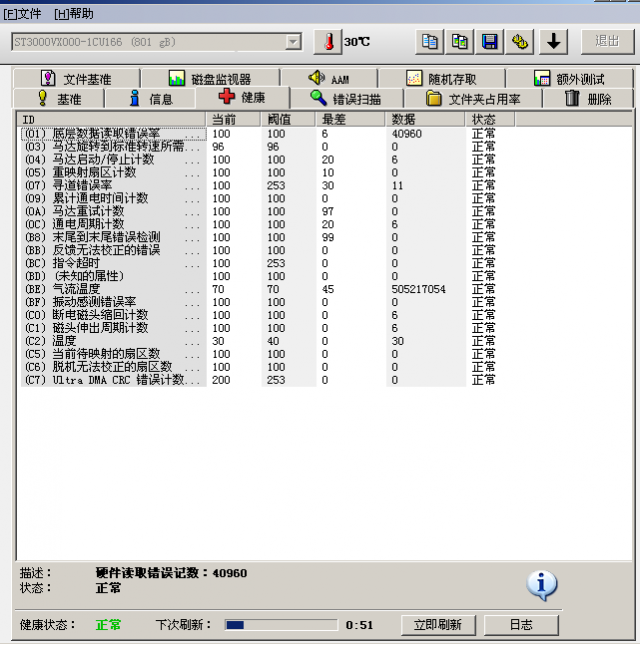Click the yellow options toolbar icon

click(519, 42)
